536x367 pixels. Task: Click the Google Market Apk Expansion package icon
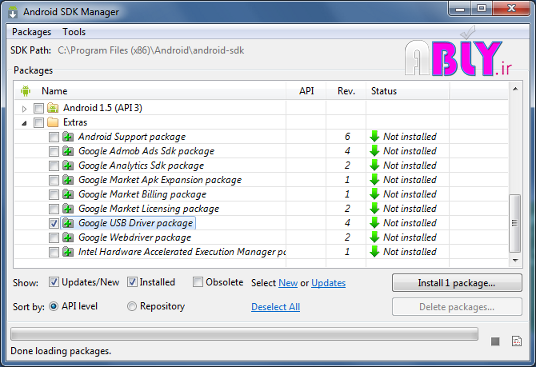[x=68, y=180]
